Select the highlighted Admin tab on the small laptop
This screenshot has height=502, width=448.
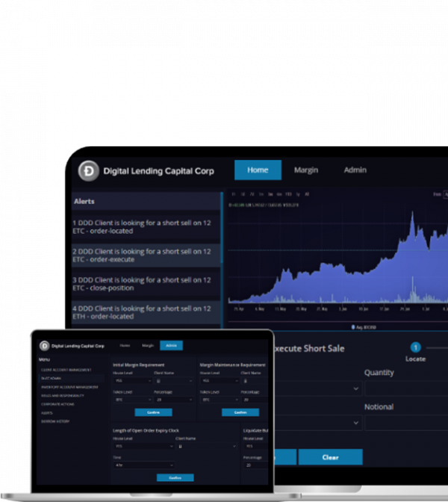171,345
